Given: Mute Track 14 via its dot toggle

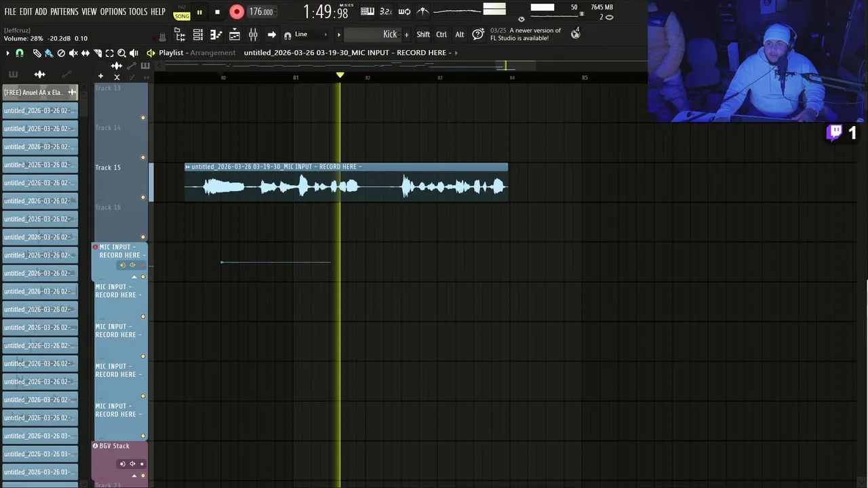Looking at the screenshot, I should [x=142, y=158].
